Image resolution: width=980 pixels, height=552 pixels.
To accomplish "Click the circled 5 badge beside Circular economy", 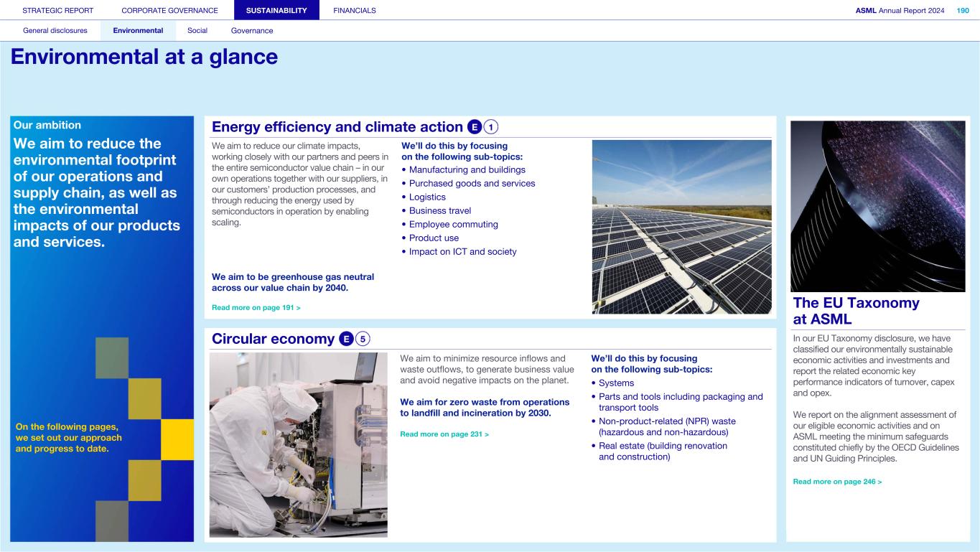I will coord(363,339).
